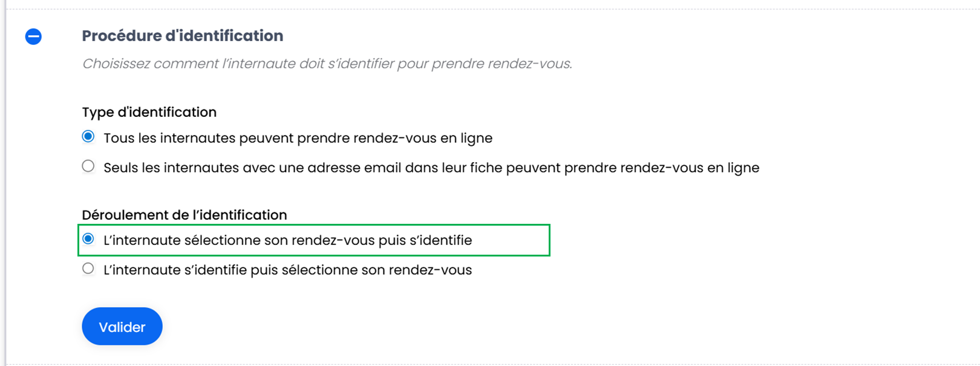Click the Procédure d'identification heading
The width and height of the screenshot is (980, 366).
click(182, 36)
